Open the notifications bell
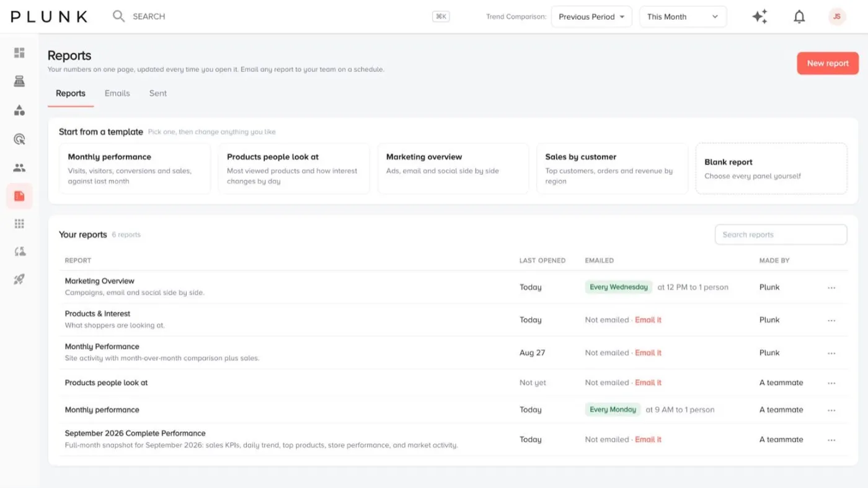The height and width of the screenshot is (488, 868). (x=799, y=17)
